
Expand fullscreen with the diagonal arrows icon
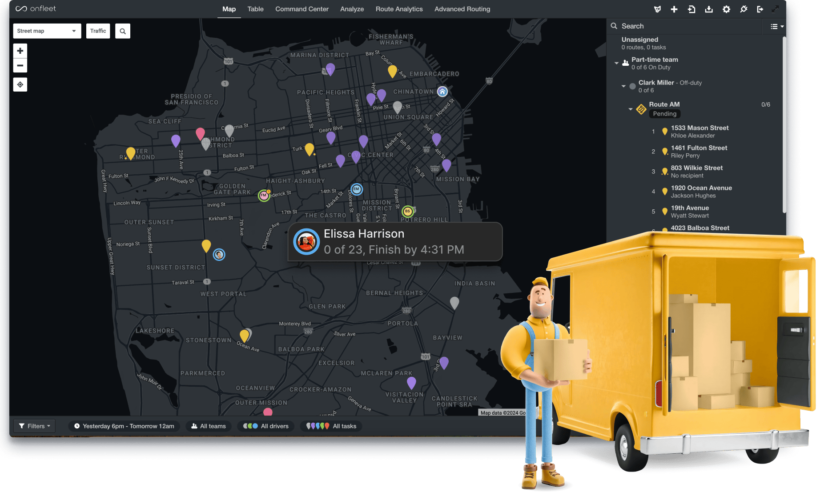(x=776, y=9)
